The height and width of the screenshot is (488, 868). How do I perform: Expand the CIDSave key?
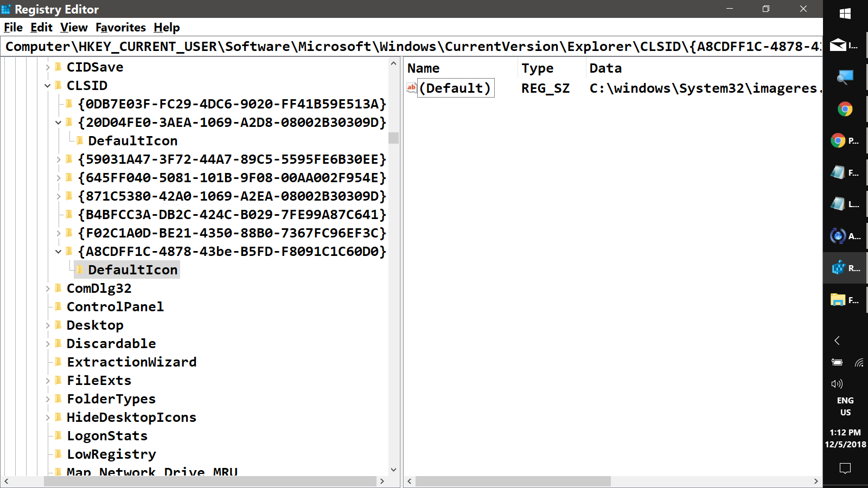(x=48, y=67)
